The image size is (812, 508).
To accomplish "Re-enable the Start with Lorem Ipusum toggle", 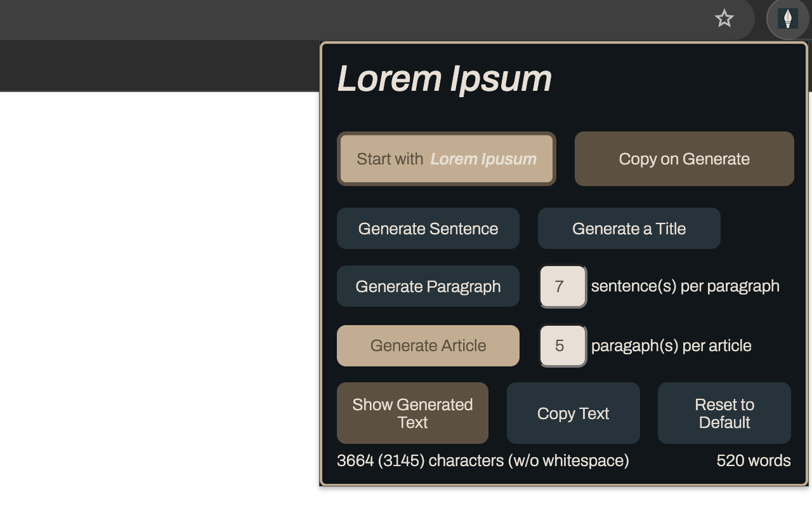I will pyautogui.click(x=447, y=159).
